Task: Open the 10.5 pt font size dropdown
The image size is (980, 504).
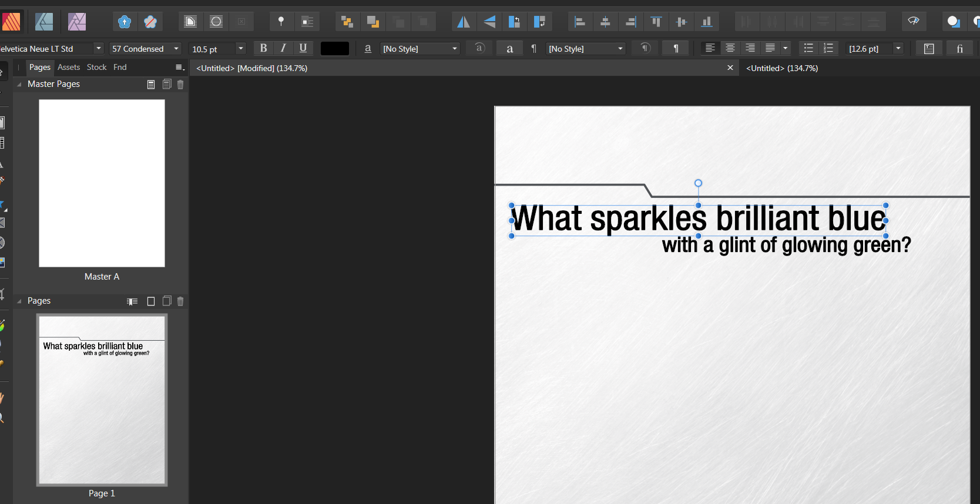Action: pyautogui.click(x=240, y=48)
